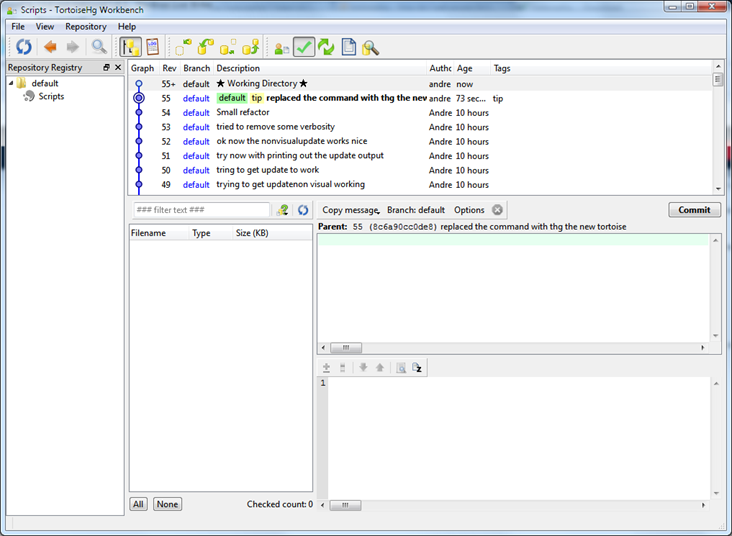Click the Type column header in file list
The width and height of the screenshot is (732, 536).
[211, 233]
